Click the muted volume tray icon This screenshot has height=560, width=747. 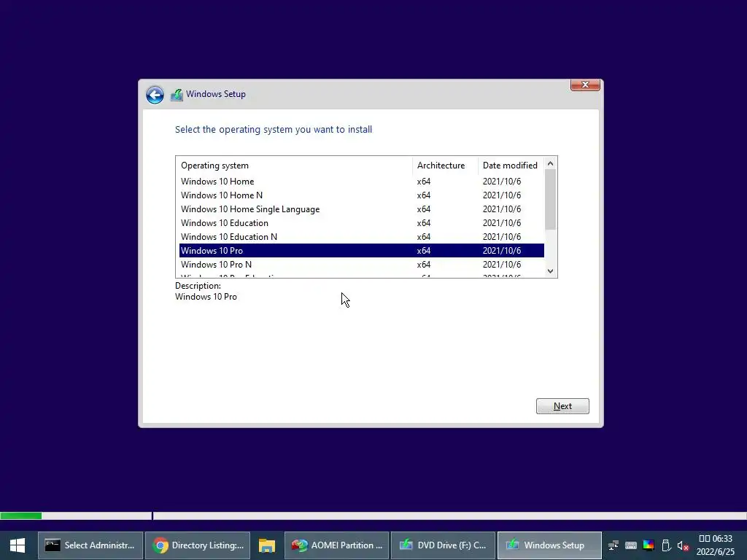tap(683, 545)
